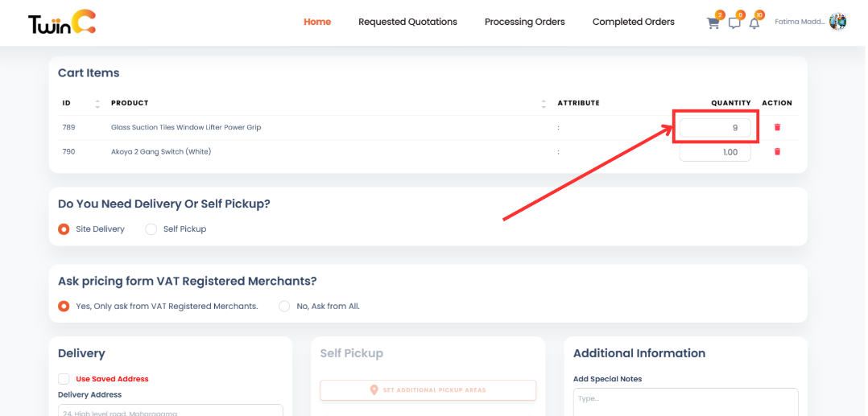Open the shopping cart icon
868x416 pixels.
713,23
